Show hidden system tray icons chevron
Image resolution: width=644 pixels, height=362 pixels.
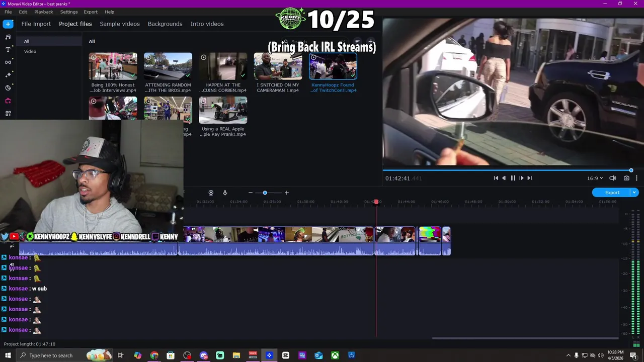[x=569, y=355]
